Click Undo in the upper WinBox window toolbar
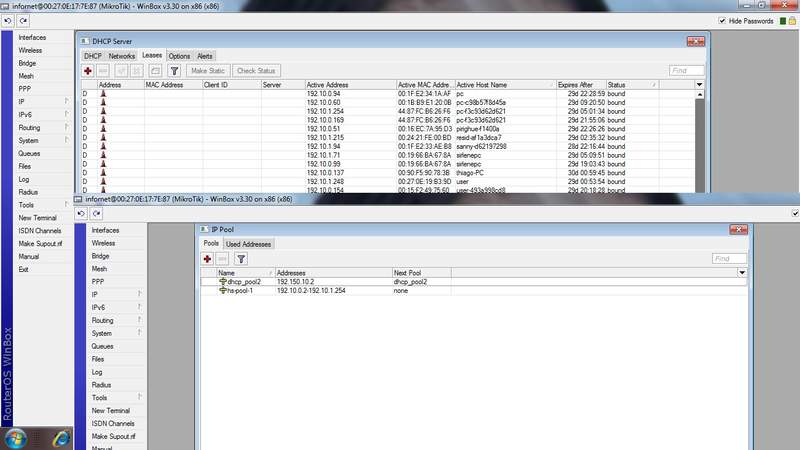The width and height of the screenshot is (800, 450). pos(8,21)
